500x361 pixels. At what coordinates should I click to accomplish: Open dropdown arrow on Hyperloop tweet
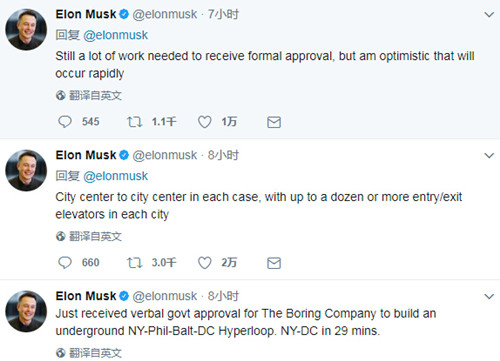[489, 297]
